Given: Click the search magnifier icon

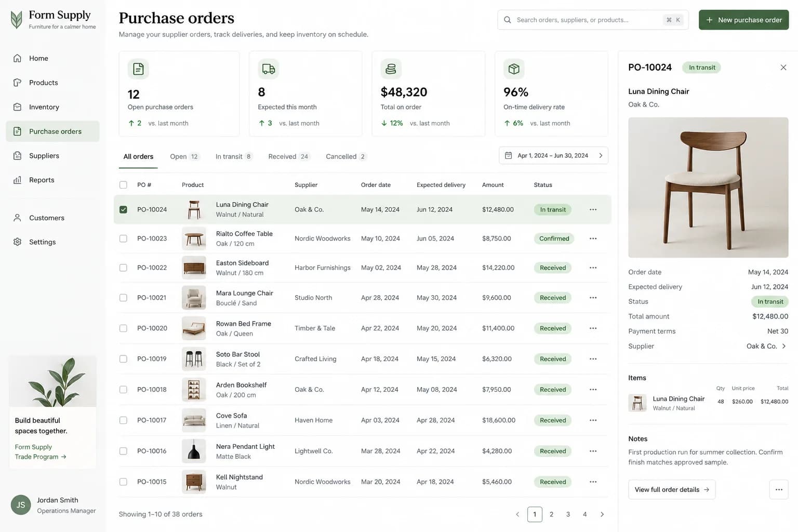Looking at the screenshot, I should click(507, 20).
